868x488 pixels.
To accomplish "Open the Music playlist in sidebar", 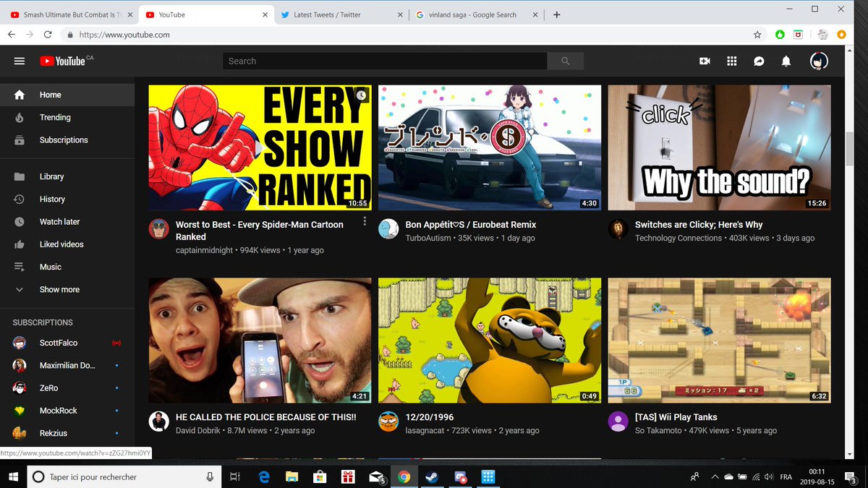I will pos(67,267).
